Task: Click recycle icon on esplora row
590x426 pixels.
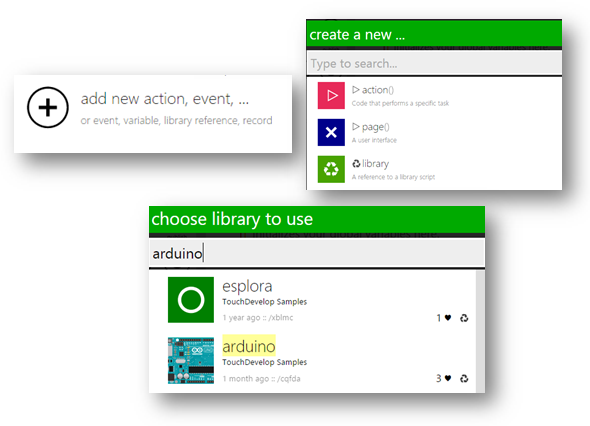Action: [x=464, y=318]
